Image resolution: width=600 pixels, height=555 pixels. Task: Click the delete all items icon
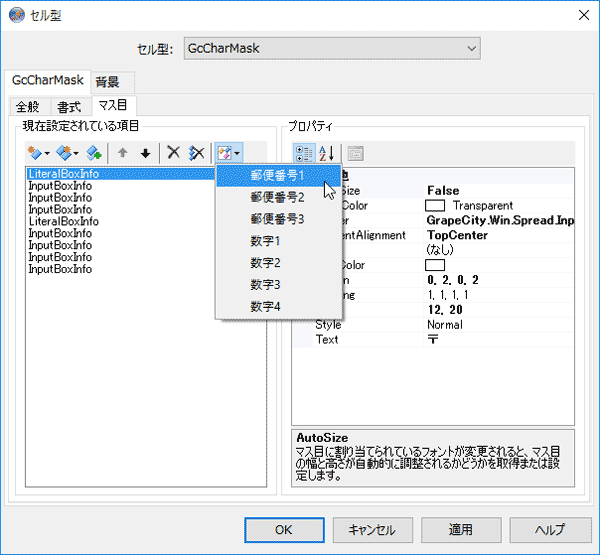click(x=197, y=153)
